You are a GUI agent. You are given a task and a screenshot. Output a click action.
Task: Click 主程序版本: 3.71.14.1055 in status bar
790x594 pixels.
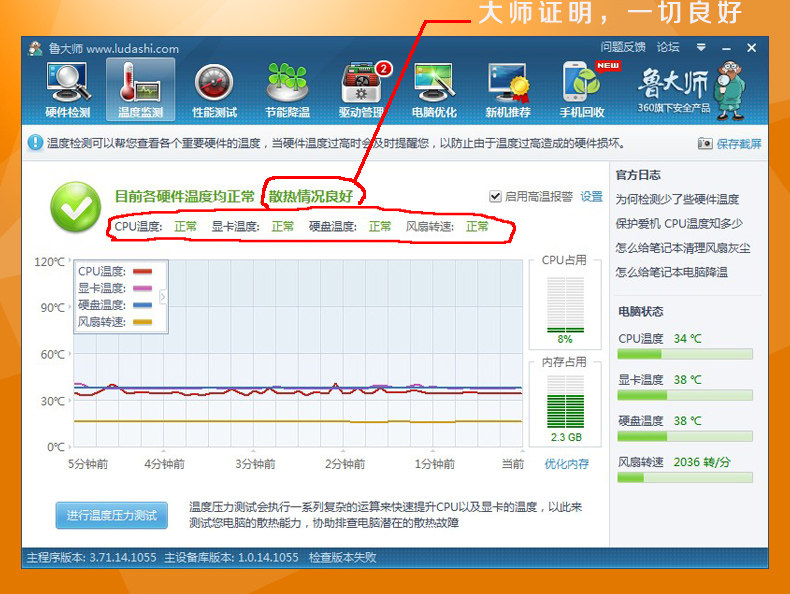coord(91,558)
